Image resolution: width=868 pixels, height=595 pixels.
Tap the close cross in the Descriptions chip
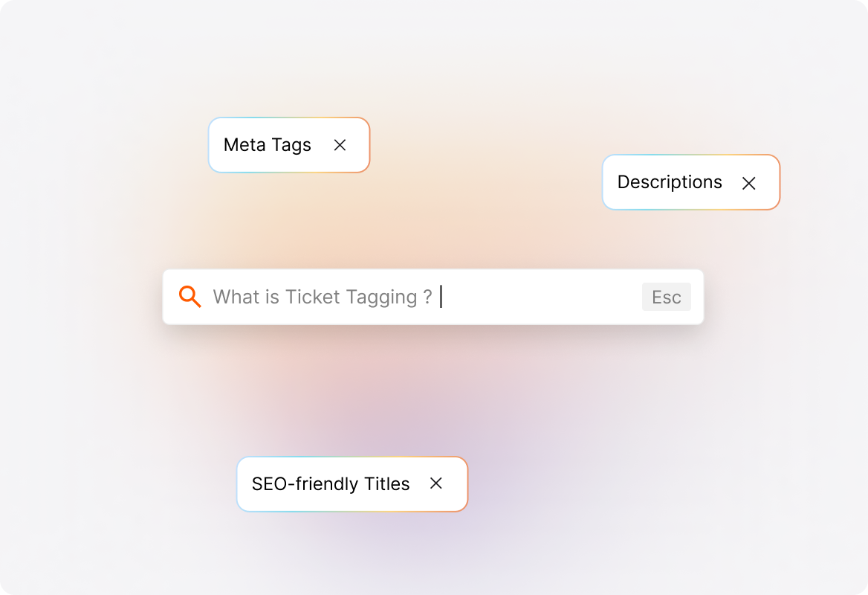(749, 183)
